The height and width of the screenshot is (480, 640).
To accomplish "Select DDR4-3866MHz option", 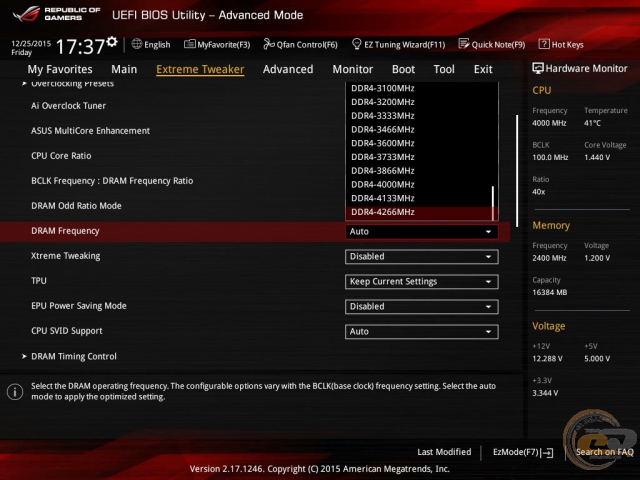I will pyautogui.click(x=382, y=171).
